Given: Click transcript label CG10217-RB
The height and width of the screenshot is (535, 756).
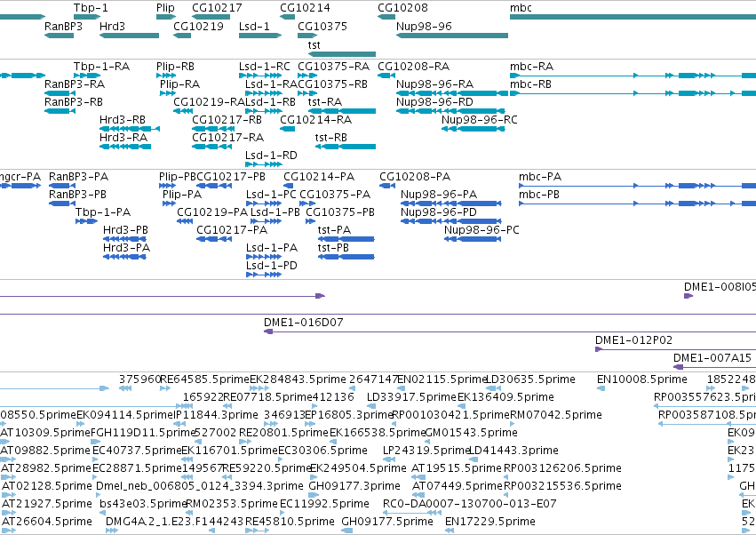Looking at the screenshot, I should pos(227,120).
